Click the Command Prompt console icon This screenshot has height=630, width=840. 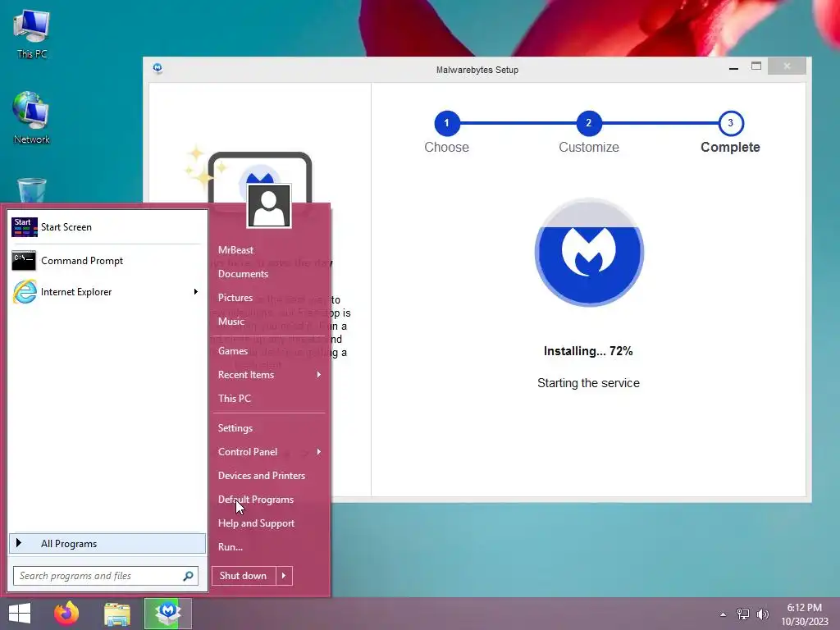24,261
